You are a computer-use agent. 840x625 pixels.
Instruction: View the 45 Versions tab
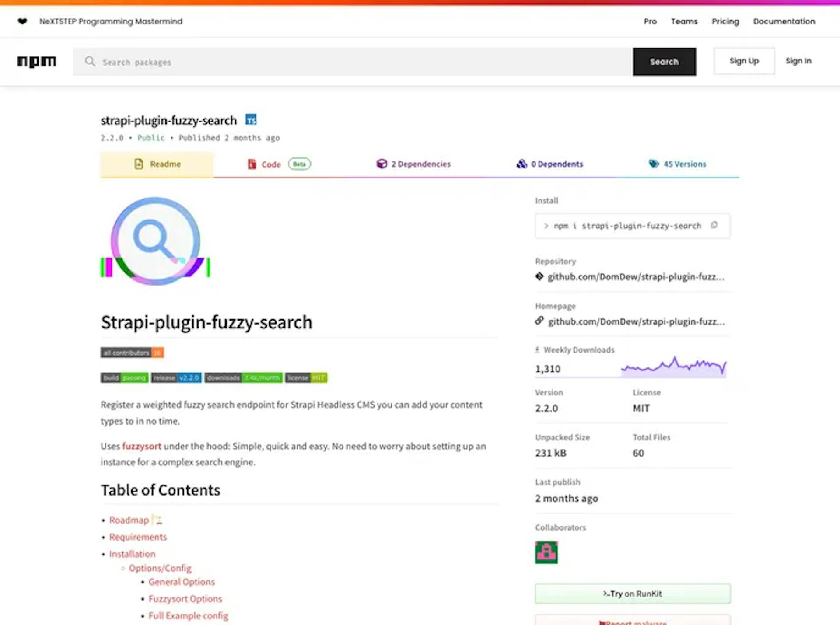(677, 164)
